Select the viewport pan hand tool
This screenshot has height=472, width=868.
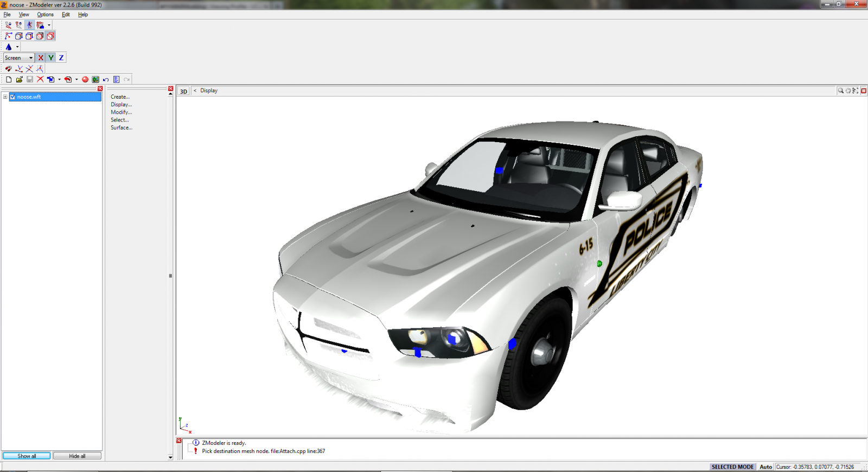coord(848,91)
